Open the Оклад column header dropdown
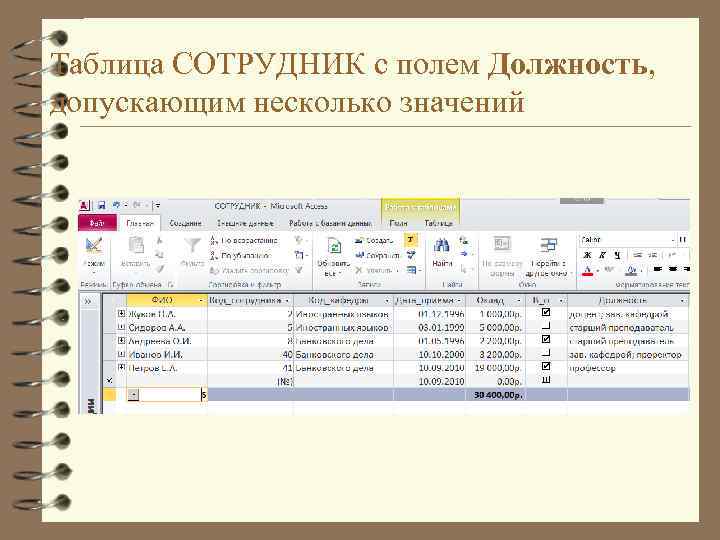720x540 pixels. click(x=519, y=301)
